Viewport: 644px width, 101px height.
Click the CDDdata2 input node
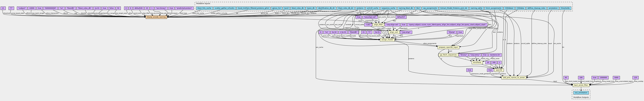[x=509, y=8]
